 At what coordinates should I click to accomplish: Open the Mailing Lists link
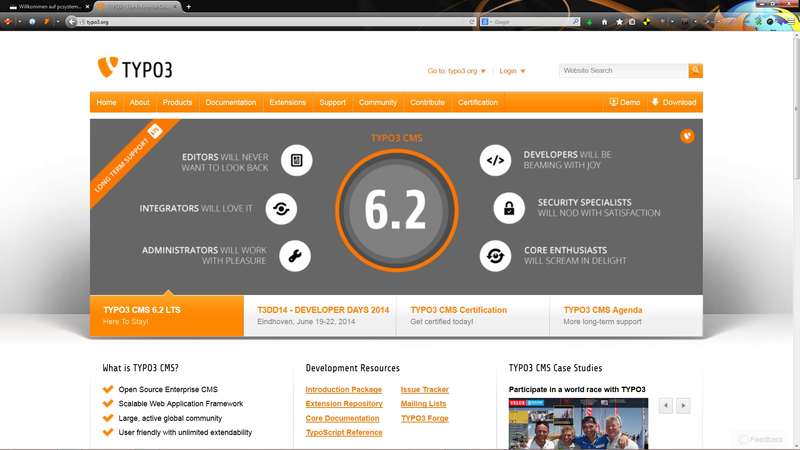click(423, 404)
